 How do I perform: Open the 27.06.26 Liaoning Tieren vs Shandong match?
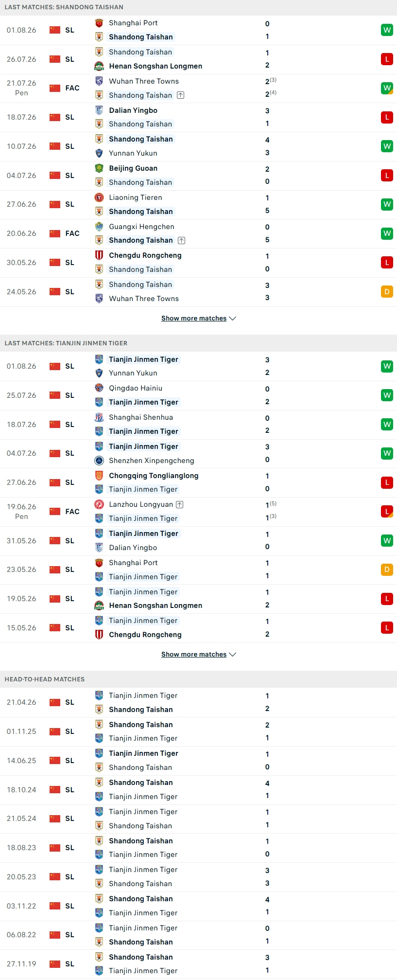click(x=198, y=205)
